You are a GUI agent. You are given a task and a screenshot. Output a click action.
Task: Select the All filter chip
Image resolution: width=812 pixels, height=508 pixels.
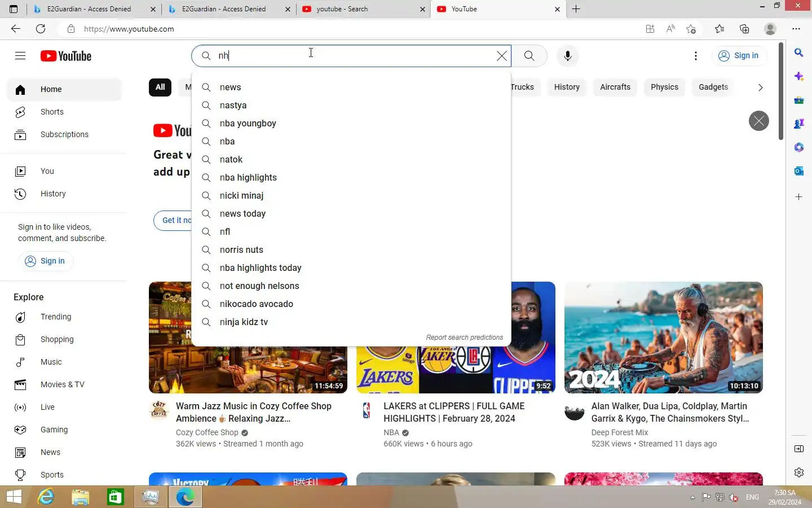click(x=160, y=87)
